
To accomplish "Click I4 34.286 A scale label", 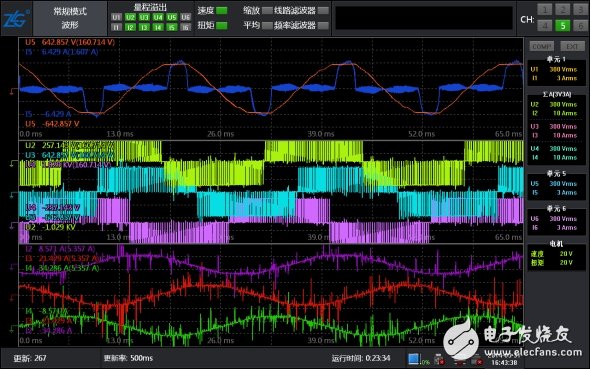I will tap(62, 268).
